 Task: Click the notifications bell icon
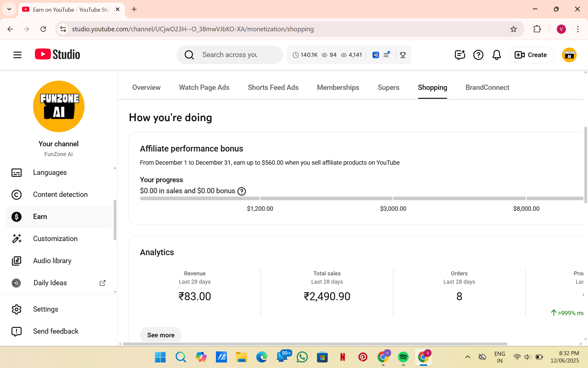click(x=496, y=55)
